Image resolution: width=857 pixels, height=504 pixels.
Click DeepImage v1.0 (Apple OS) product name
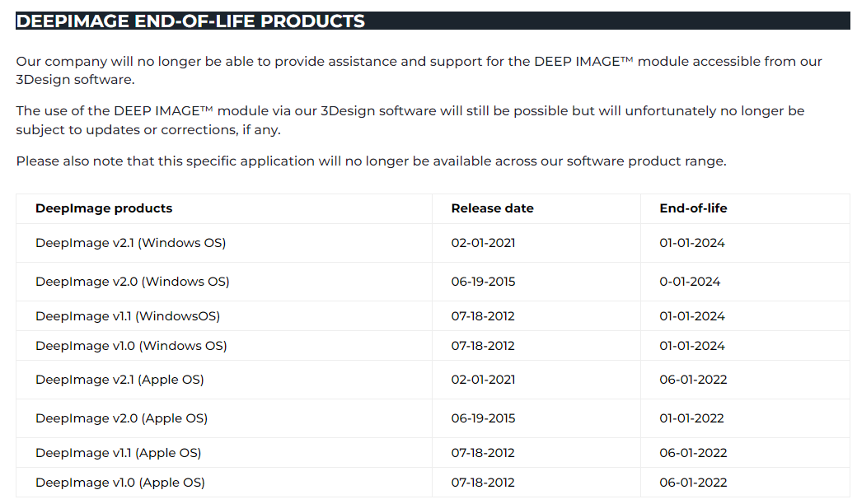click(120, 483)
